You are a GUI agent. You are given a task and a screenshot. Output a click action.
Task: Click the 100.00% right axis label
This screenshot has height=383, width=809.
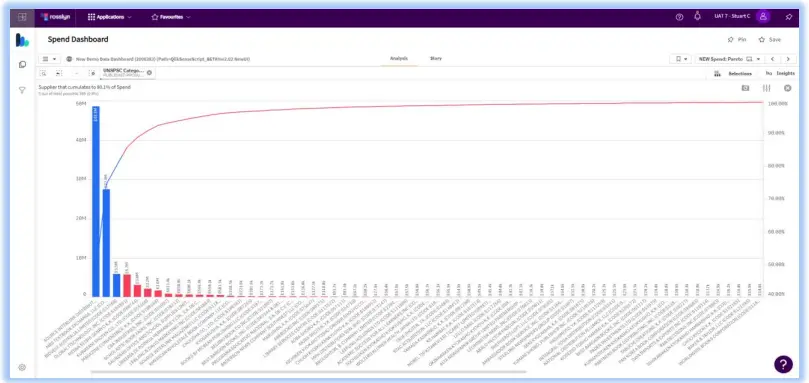[778, 104]
